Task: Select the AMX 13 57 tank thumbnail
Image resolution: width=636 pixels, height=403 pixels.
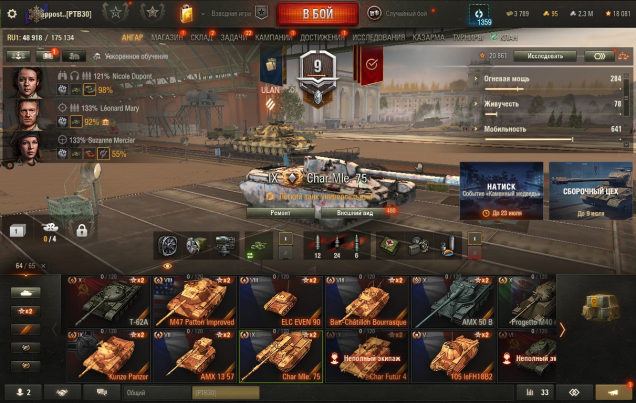Action: [195, 356]
